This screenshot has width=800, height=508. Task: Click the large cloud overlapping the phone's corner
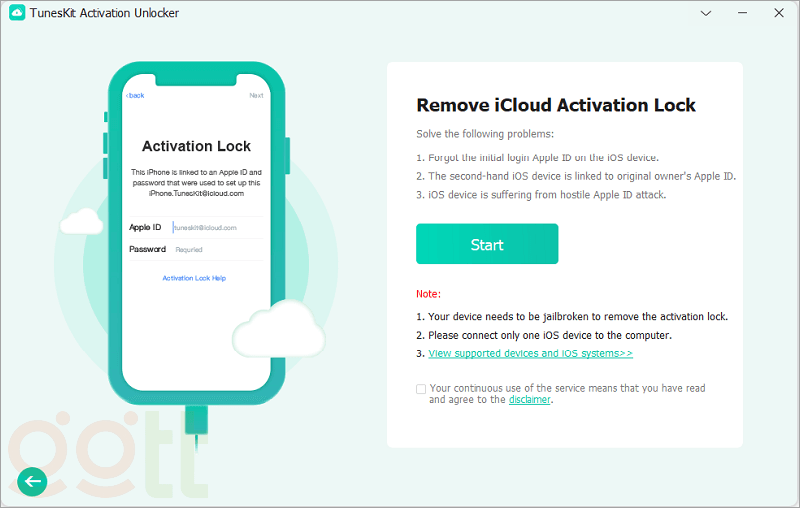pos(278,329)
